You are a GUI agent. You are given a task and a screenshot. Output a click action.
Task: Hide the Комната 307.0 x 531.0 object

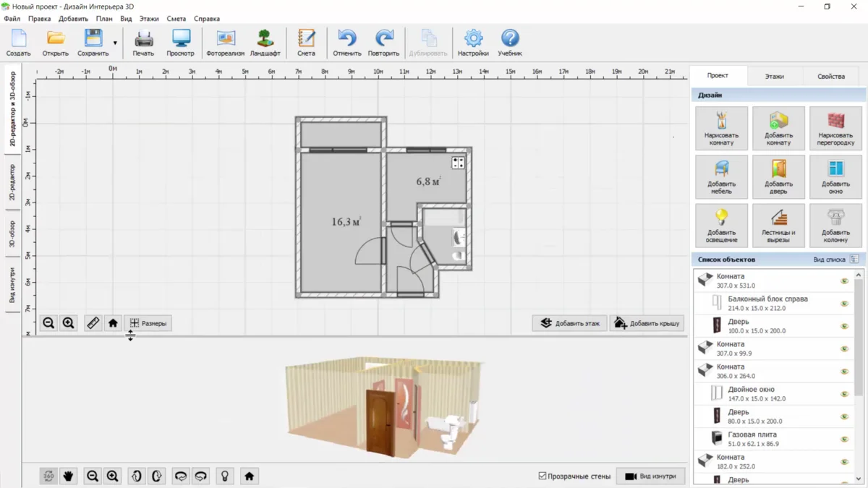tap(843, 280)
